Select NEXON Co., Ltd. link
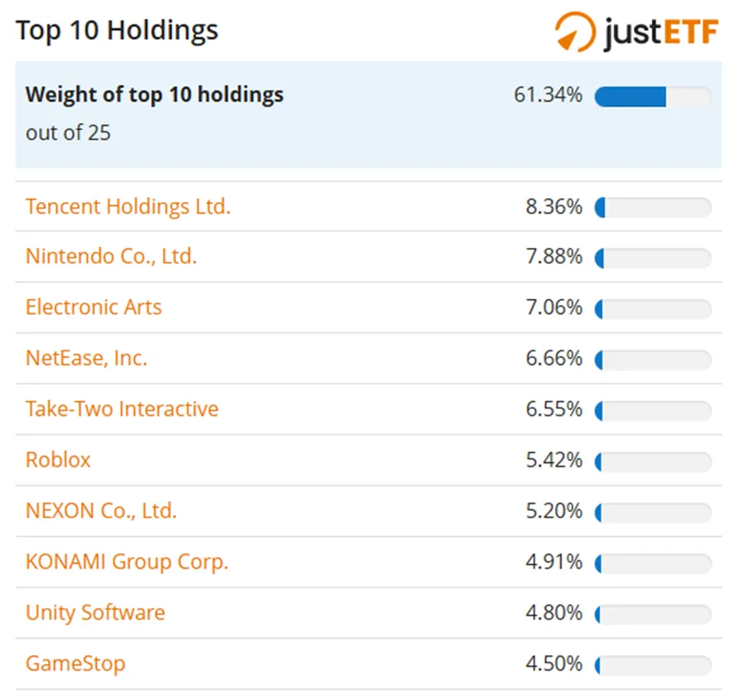The width and height of the screenshot is (731, 700). (101, 511)
